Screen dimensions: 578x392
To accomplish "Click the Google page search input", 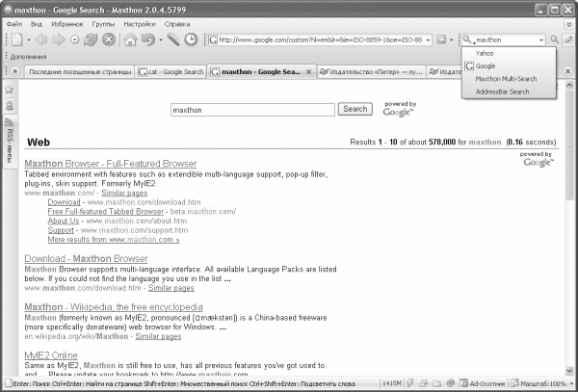I will click(252, 110).
